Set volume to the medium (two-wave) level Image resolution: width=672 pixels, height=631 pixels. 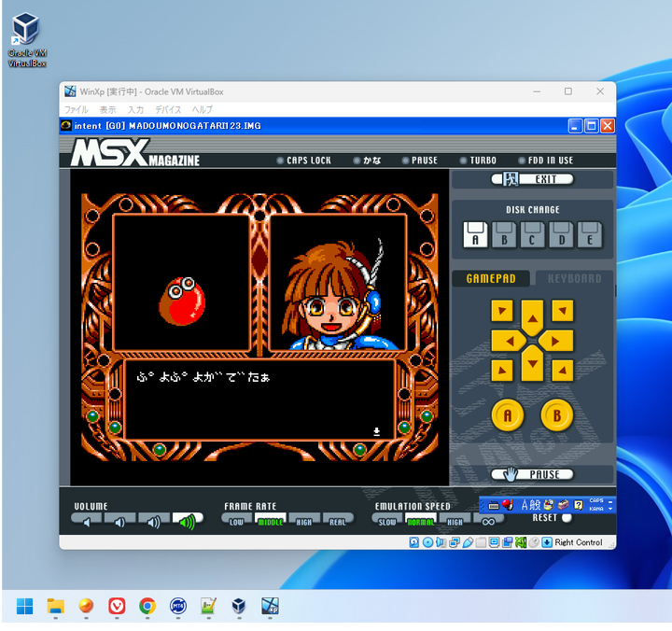pos(154,520)
